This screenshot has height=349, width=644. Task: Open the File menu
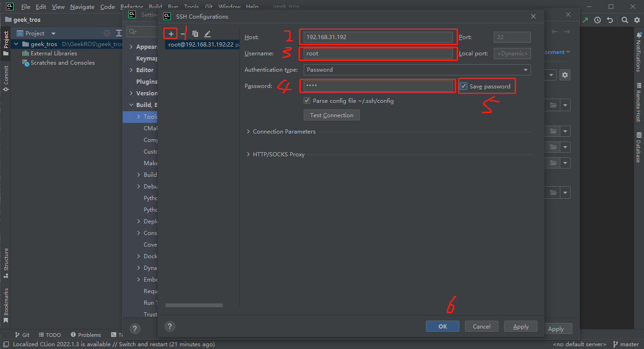(26, 7)
